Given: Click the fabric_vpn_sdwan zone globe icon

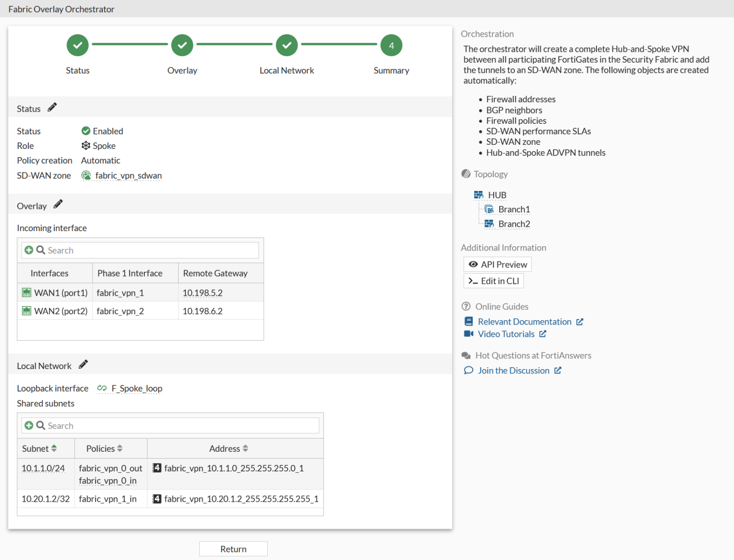Looking at the screenshot, I should point(86,175).
